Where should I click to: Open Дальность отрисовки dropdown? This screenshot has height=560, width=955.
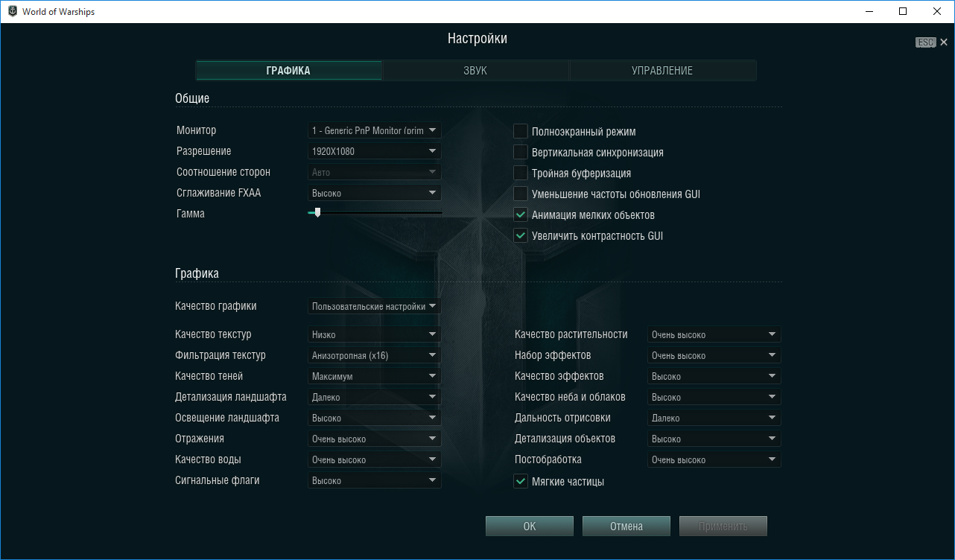click(x=714, y=418)
